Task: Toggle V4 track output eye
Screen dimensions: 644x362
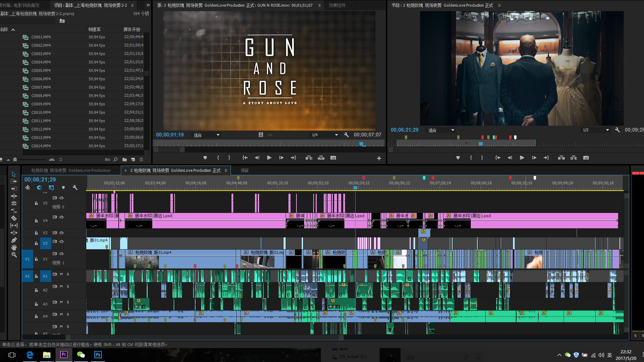Action: point(61,217)
